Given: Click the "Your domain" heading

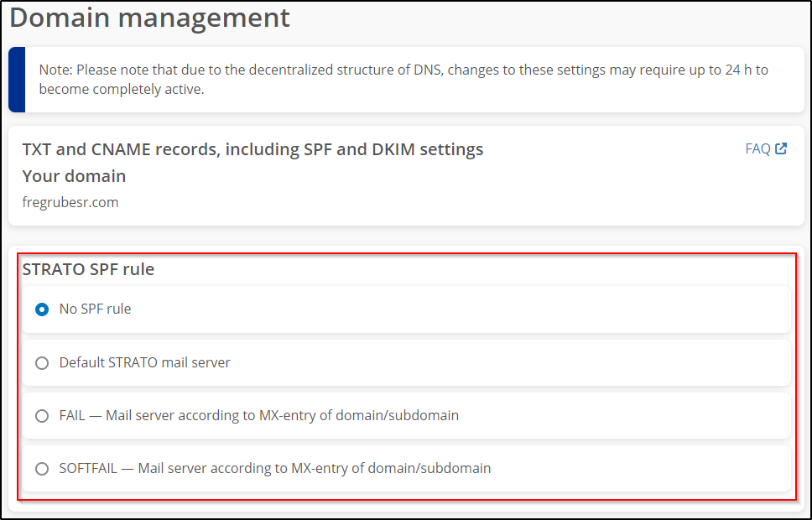Looking at the screenshot, I should 74,176.
